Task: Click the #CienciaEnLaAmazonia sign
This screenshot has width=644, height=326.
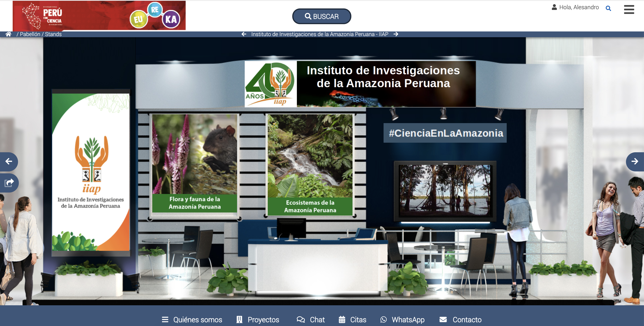Action: click(x=445, y=133)
